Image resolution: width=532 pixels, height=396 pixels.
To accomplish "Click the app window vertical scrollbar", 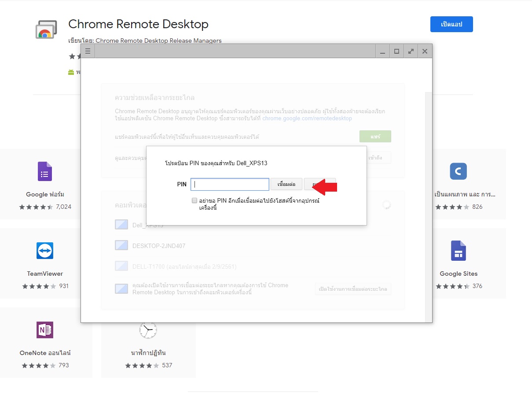I will [429, 207].
